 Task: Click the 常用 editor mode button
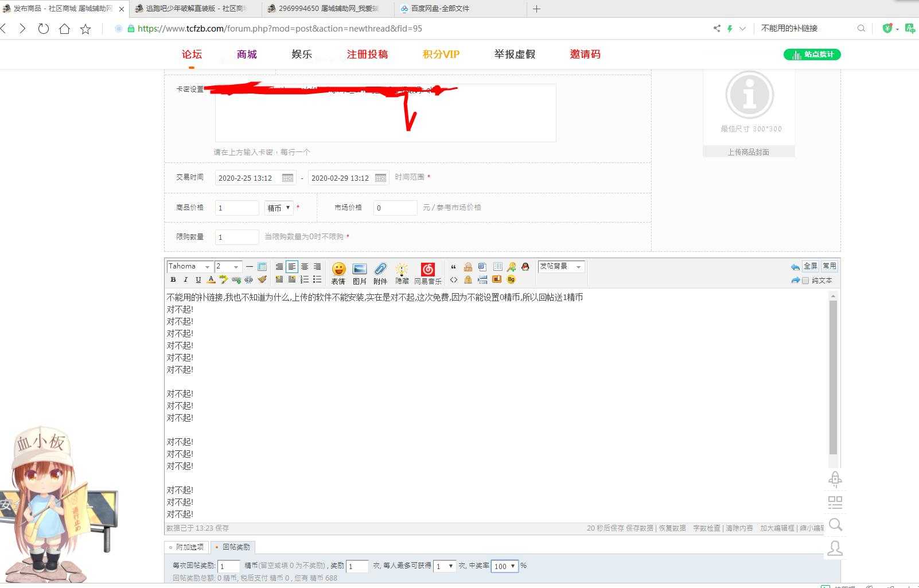tap(829, 266)
